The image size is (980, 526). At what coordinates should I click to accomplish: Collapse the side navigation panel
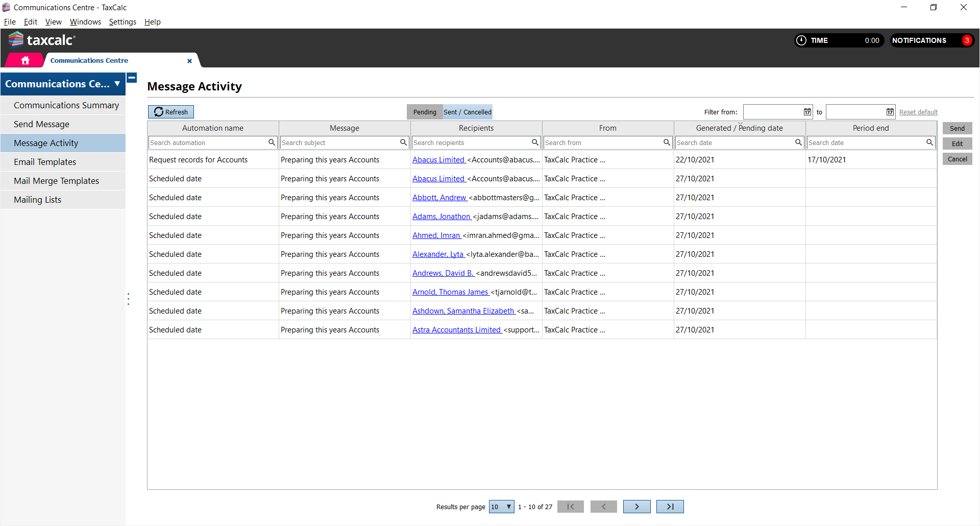tap(132, 78)
